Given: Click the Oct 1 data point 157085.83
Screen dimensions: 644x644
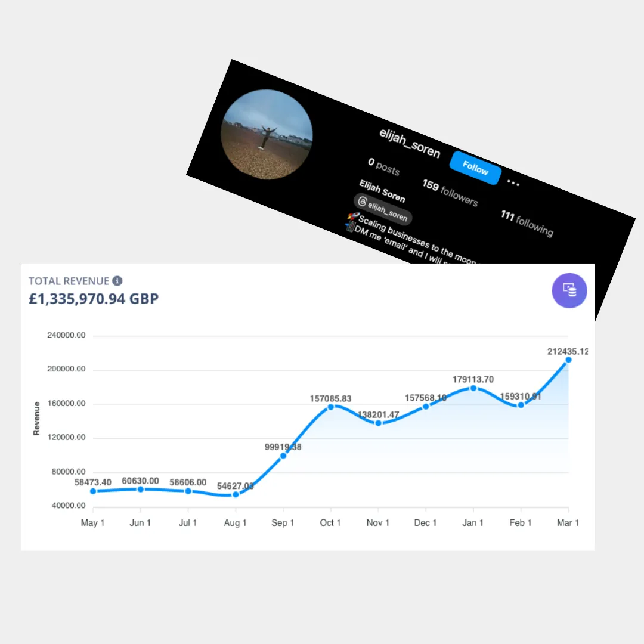Looking at the screenshot, I should coord(330,407).
